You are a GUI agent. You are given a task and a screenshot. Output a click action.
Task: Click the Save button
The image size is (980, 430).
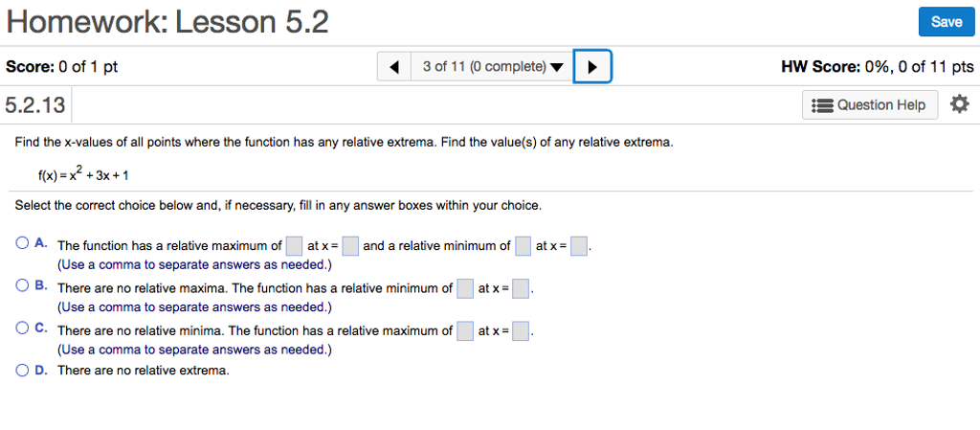(946, 22)
